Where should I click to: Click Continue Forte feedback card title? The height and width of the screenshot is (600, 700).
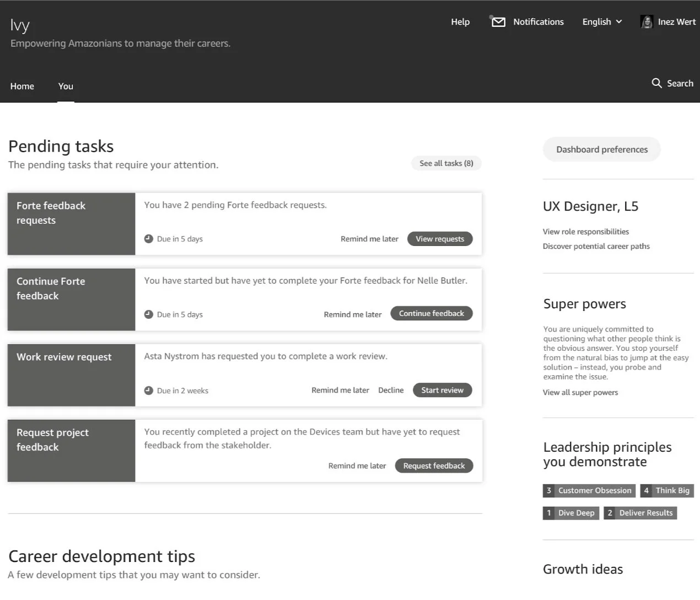click(x=51, y=288)
